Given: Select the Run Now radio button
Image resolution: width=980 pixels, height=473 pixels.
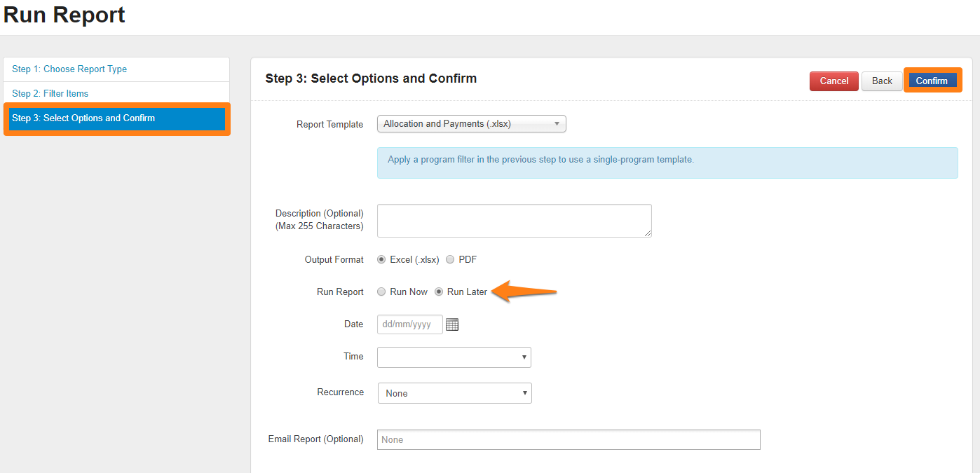Looking at the screenshot, I should point(381,292).
